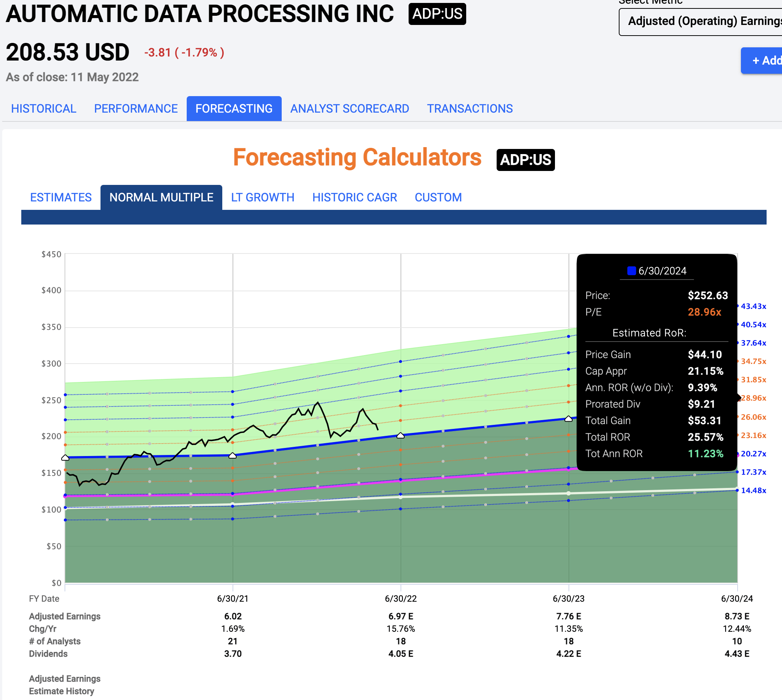Click the 14.48x multiple label
Screen dimensions: 782x700
[x=753, y=491]
